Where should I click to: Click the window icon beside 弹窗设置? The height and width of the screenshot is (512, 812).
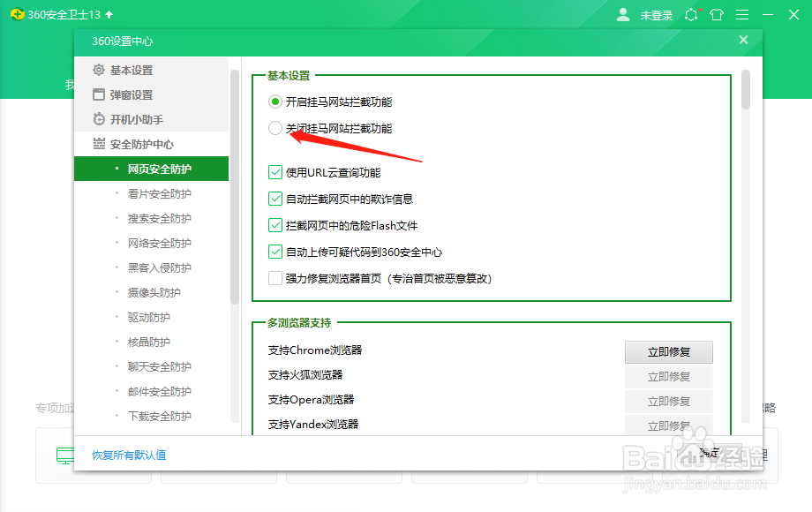coord(98,94)
